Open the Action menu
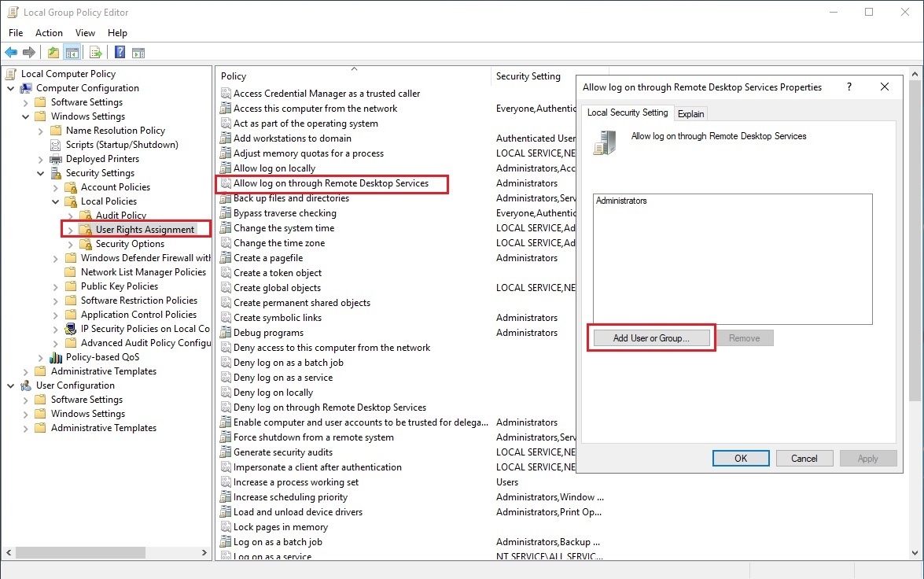 pyautogui.click(x=49, y=33)
